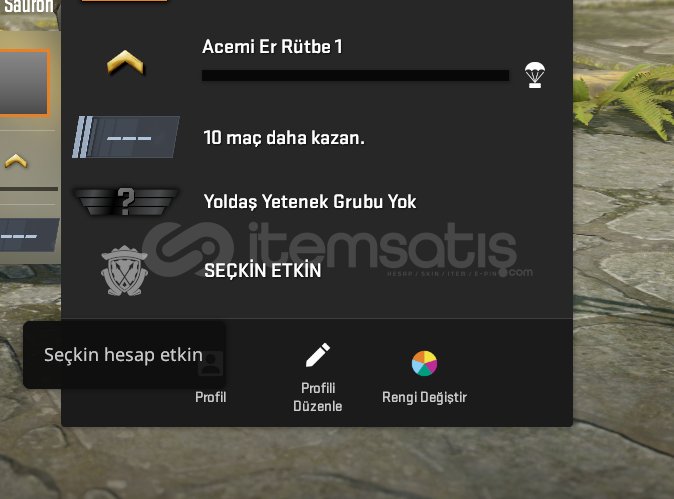Click the Acemi Er Rütbe 1 label
Screen dimensions: 674x499
(272, 46)
